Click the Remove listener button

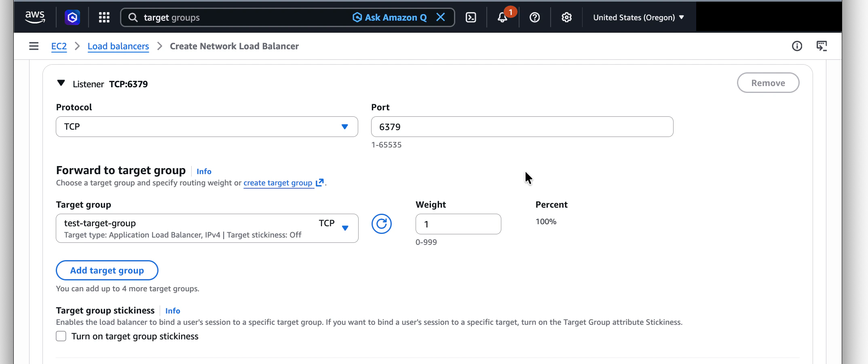pyautogui.click(x=768, y=82)
